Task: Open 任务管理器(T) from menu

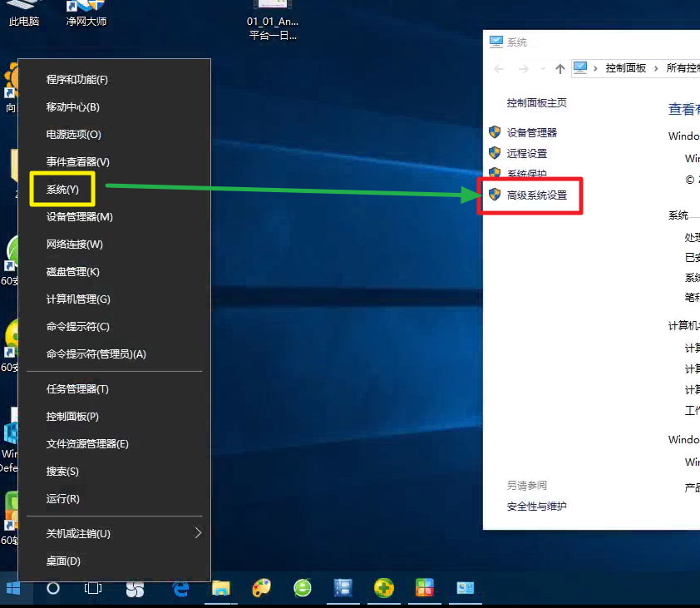Action: 77,389
